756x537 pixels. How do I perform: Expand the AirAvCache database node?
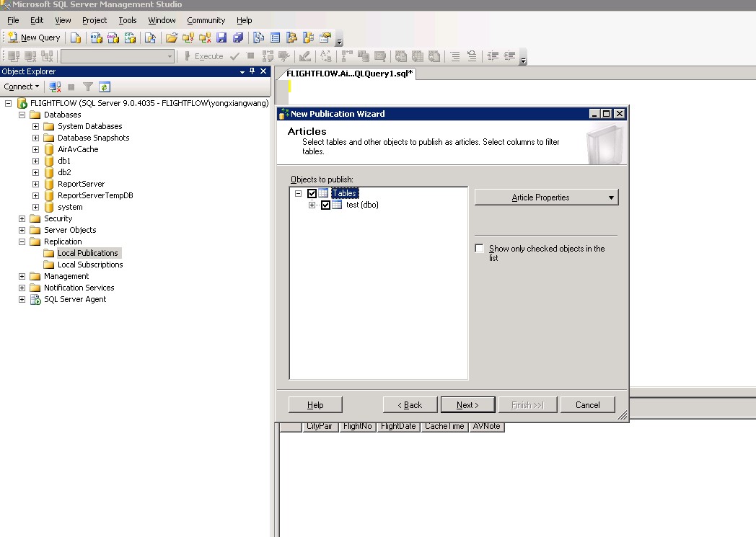[35, 149]
